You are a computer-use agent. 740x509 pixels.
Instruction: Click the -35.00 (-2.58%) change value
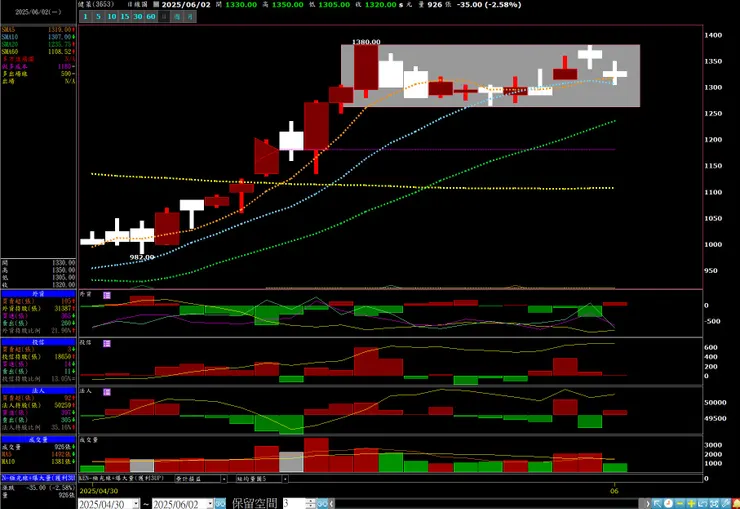[x=488, y=5]
